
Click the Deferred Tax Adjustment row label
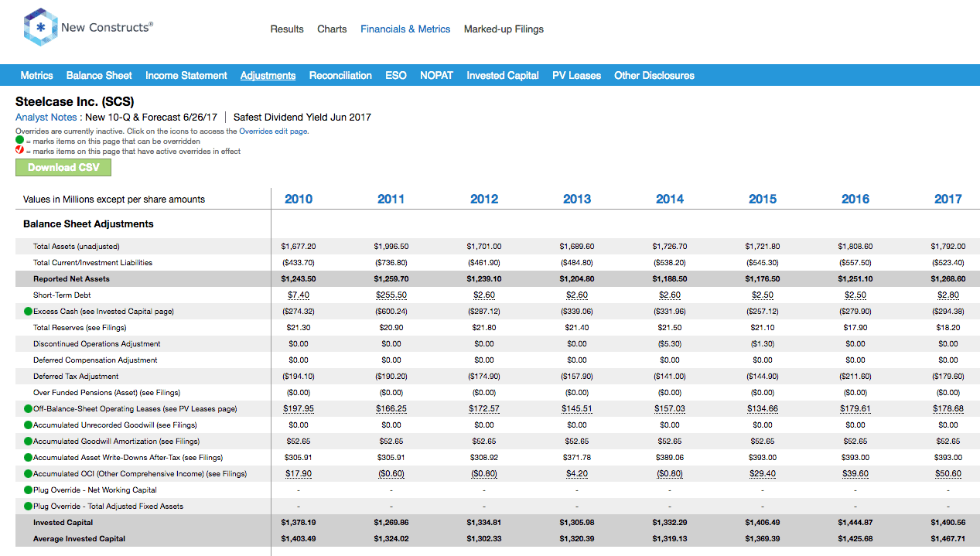coord(76,377)
